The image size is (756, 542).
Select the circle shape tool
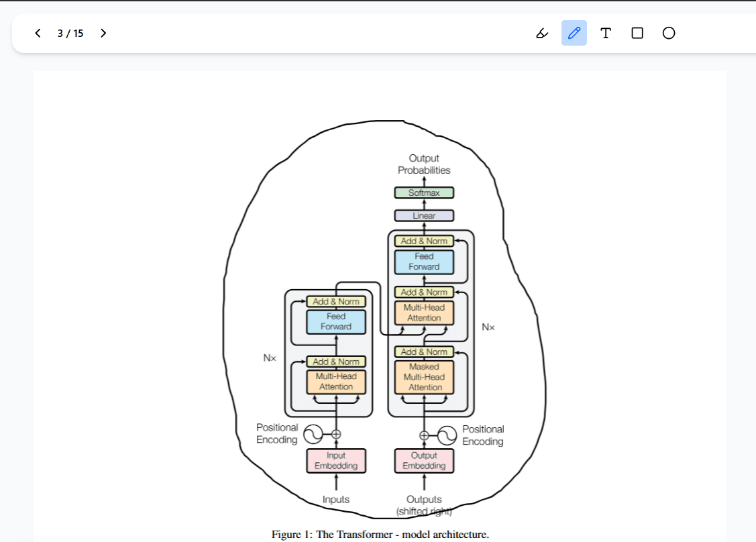[x=669, y=33]
